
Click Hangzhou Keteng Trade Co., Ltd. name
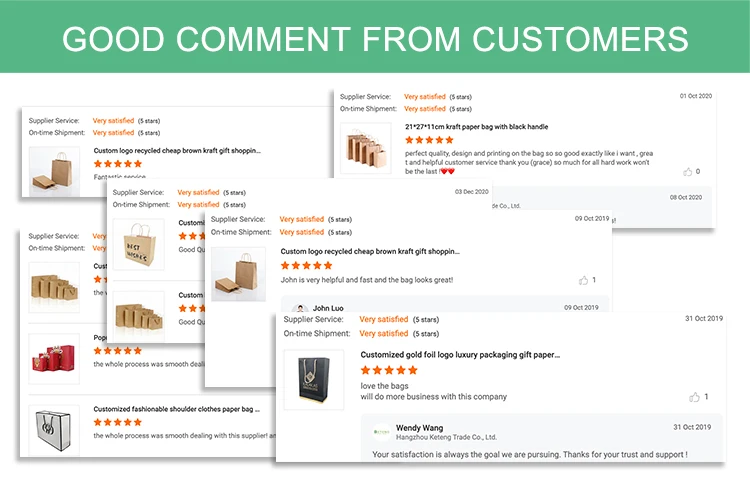pyautogui.click(x=446, y=437)
